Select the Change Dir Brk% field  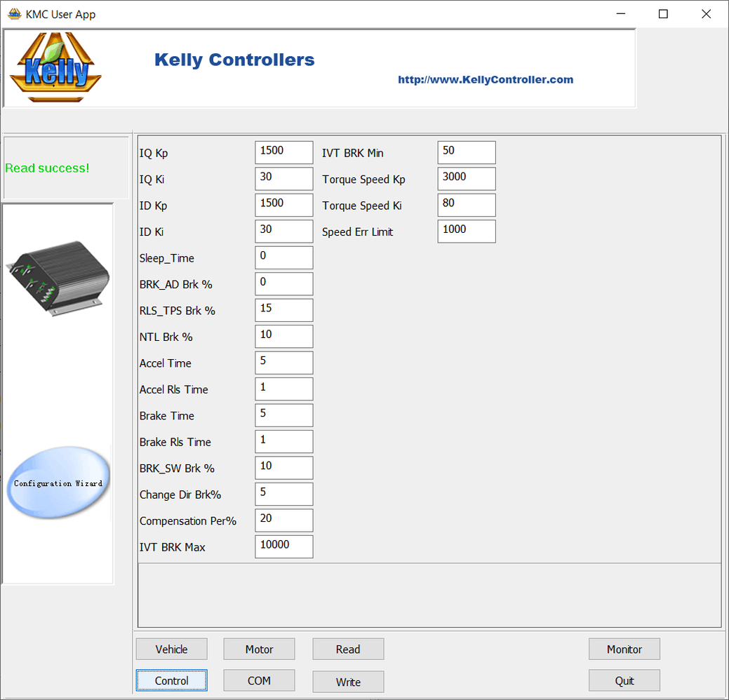click(284, 494)
